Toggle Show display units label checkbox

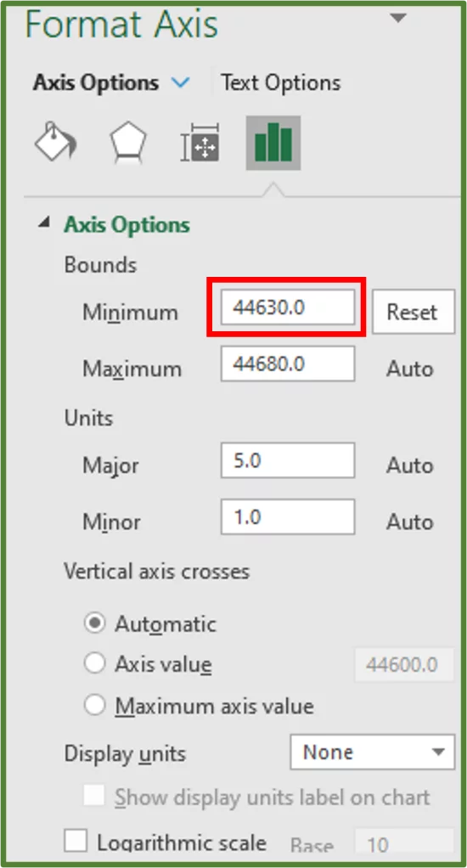coord(94,797)
